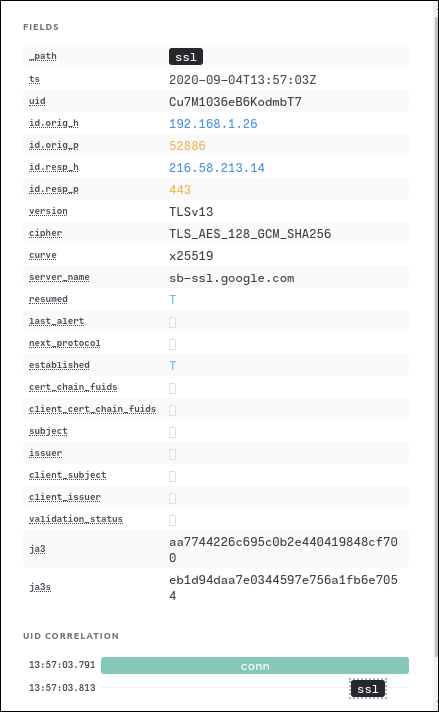Click the responder IP 216.58.213.14
The width and height of the screenshot is (439, 712).
pos(217,168)
